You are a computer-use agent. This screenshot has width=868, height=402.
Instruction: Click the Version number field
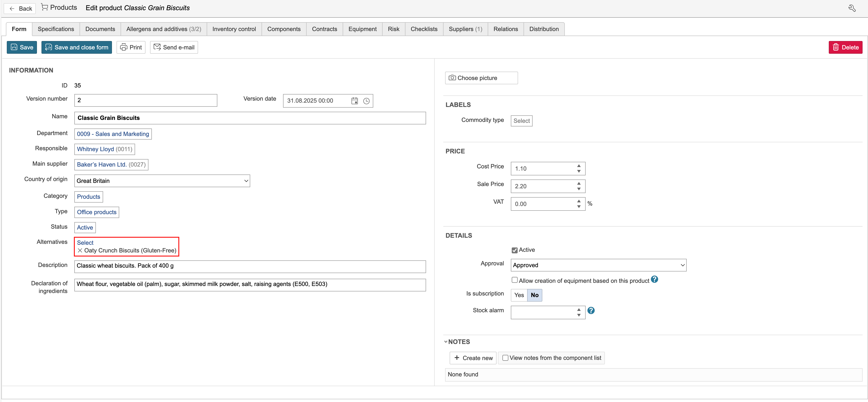[145, 100]
